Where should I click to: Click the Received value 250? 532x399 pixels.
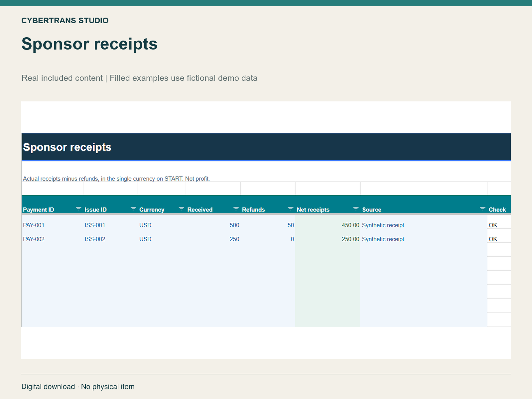(x=234, y=239)
